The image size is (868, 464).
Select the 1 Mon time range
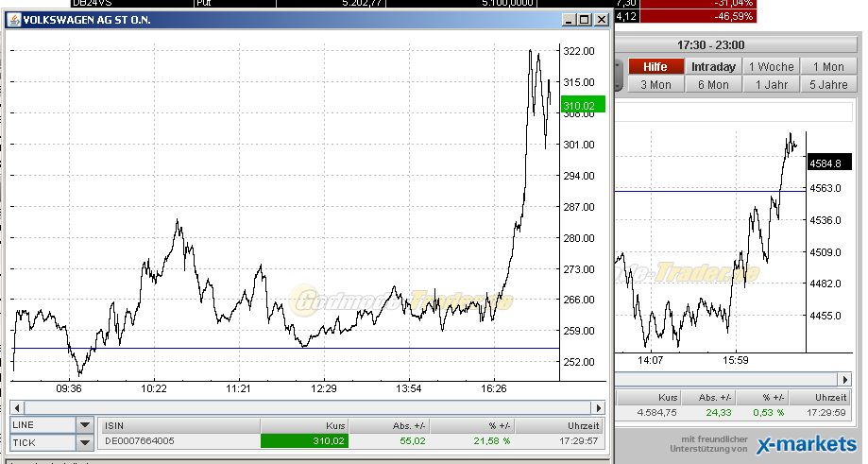828,66
